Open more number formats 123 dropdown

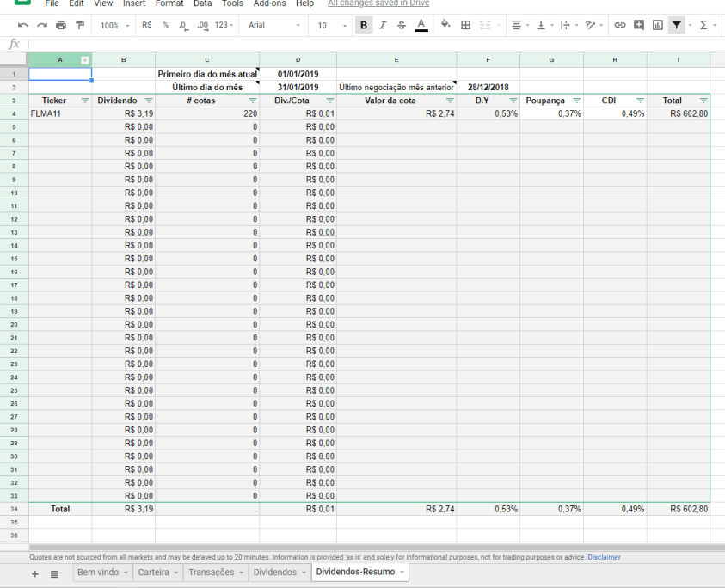(224, 25)
